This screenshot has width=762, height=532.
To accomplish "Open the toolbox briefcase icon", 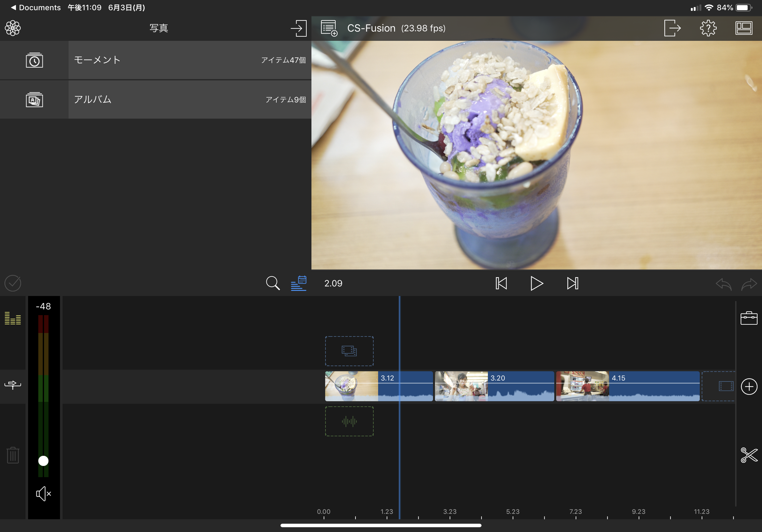I will 748,318.
